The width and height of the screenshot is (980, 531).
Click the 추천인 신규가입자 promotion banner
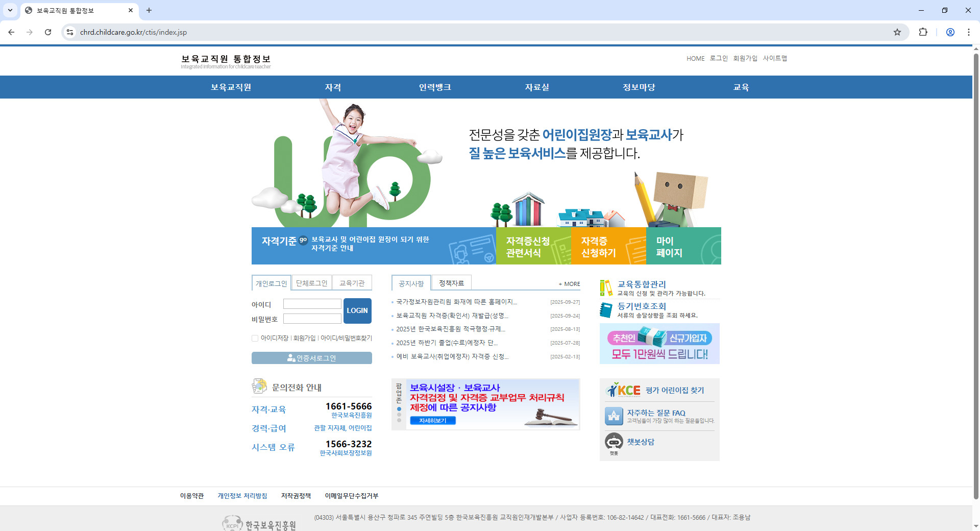point(659,344)
